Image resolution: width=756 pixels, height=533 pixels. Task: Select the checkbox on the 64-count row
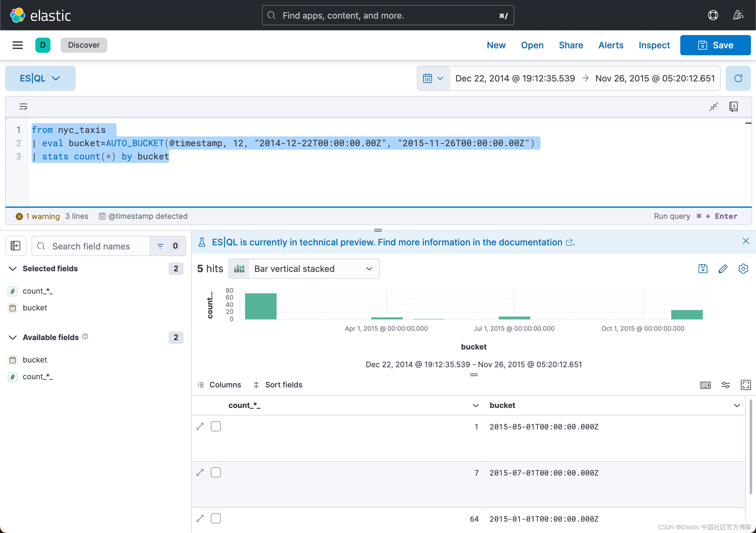[x=216, y=518]
